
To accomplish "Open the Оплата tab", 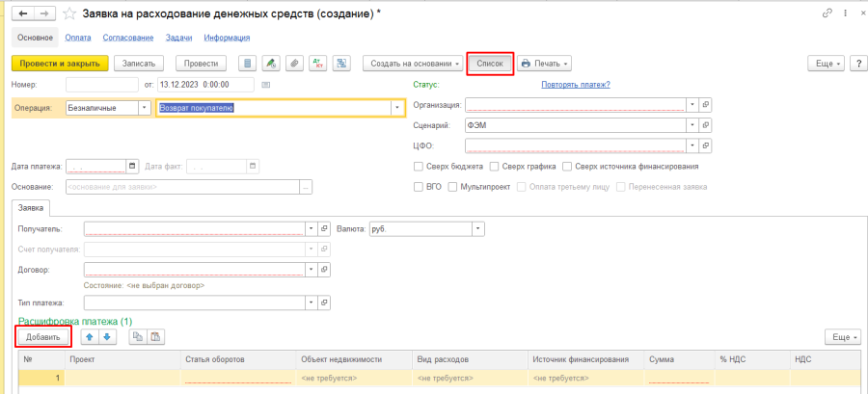I will (79, 38).
